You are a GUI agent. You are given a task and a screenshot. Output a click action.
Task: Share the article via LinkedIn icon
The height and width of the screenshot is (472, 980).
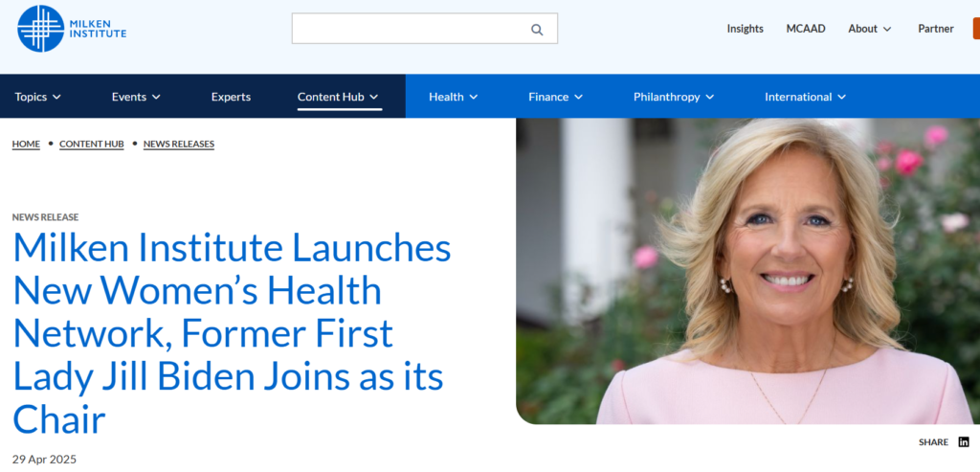(964, 442)
